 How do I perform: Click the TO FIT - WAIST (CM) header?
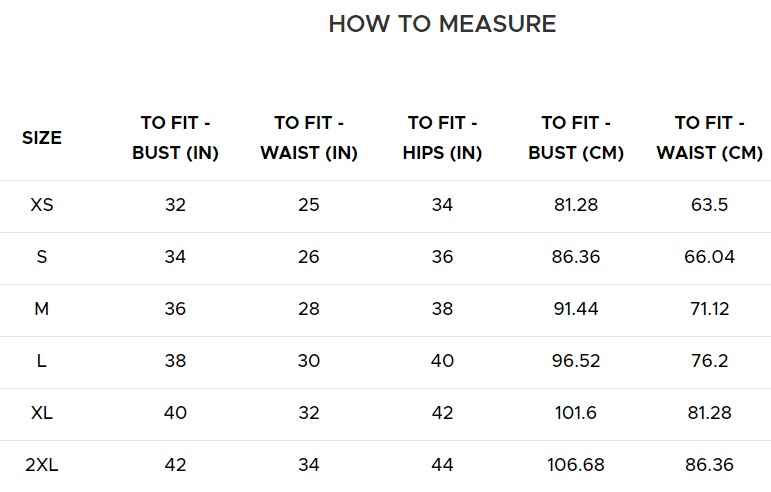coord(709,138)
